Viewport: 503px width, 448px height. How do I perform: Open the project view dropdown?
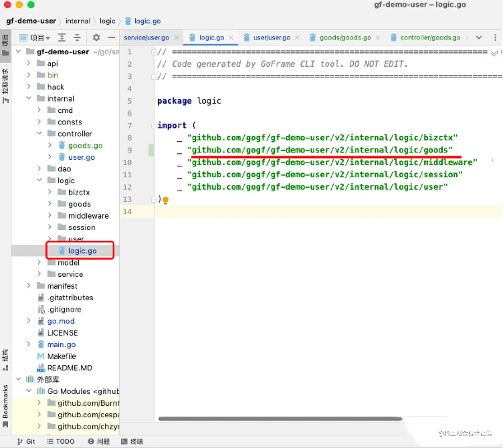coord(35,38)
